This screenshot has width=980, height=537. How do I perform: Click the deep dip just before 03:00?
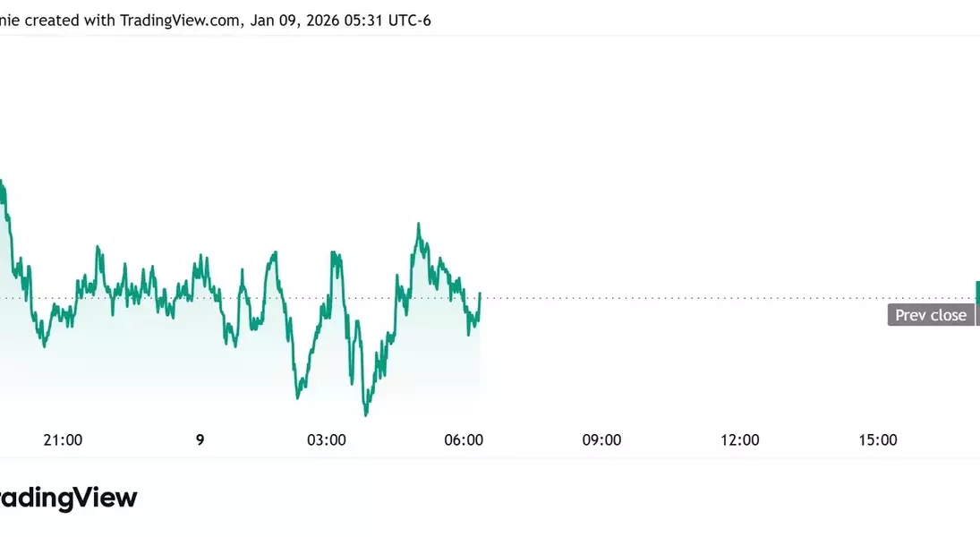pos(298,396)
